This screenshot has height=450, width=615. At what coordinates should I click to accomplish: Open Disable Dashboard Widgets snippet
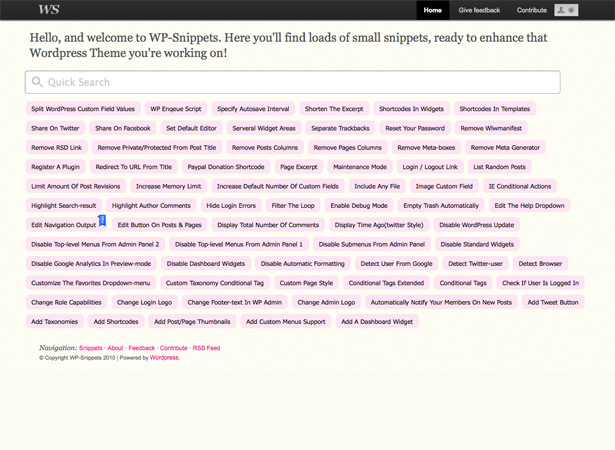(x=206, y=263)
